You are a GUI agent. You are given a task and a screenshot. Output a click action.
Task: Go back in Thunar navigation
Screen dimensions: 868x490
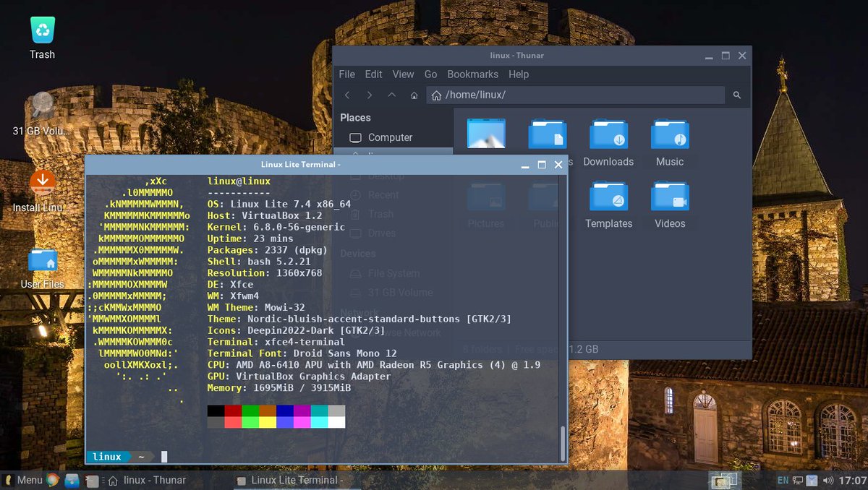(347, 95)
